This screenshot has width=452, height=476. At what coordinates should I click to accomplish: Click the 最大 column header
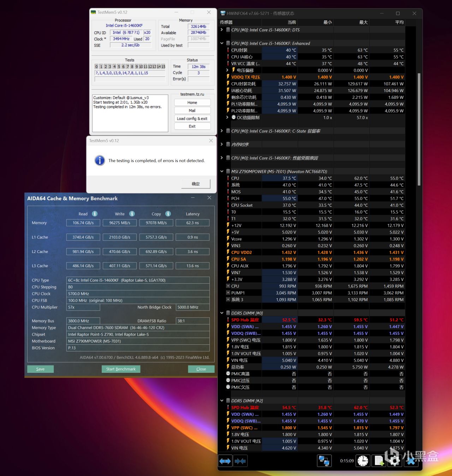[352, 22]
